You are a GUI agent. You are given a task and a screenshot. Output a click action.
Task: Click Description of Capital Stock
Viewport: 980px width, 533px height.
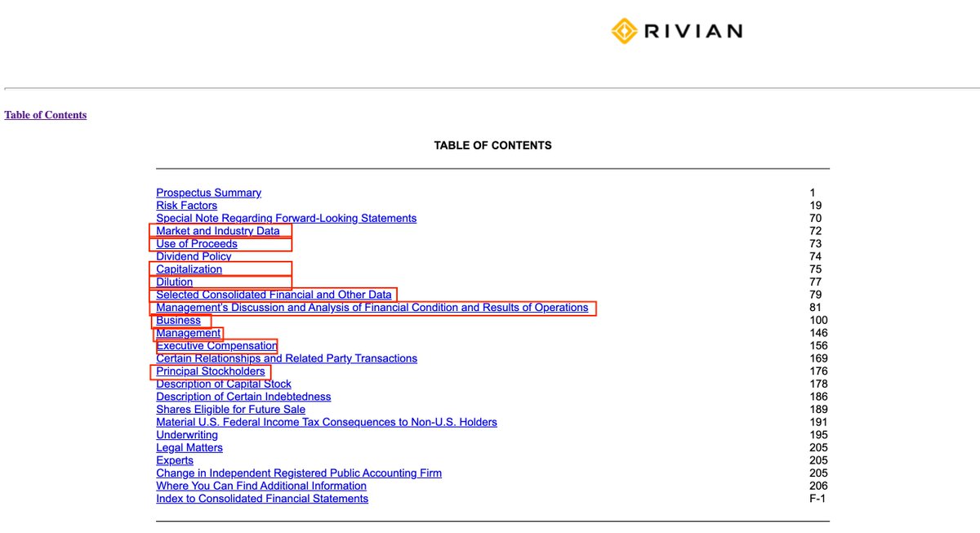(224, 384)
